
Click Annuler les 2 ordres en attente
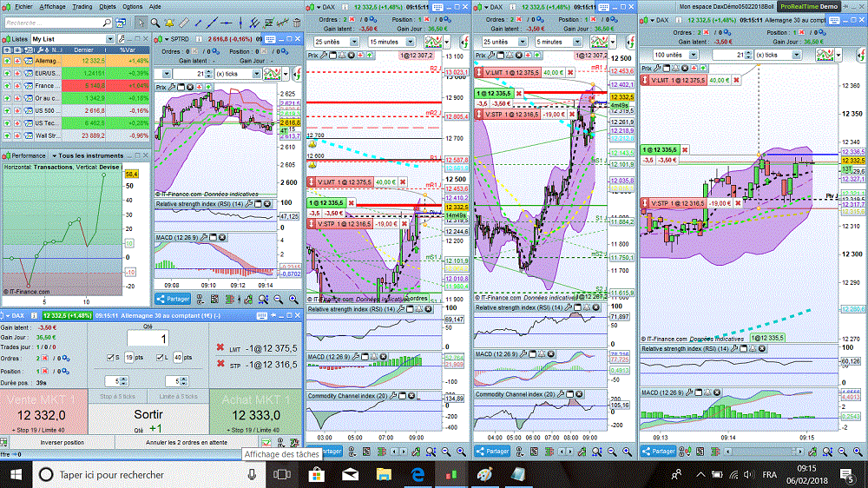pyautogui.click(x=187, y=443)
